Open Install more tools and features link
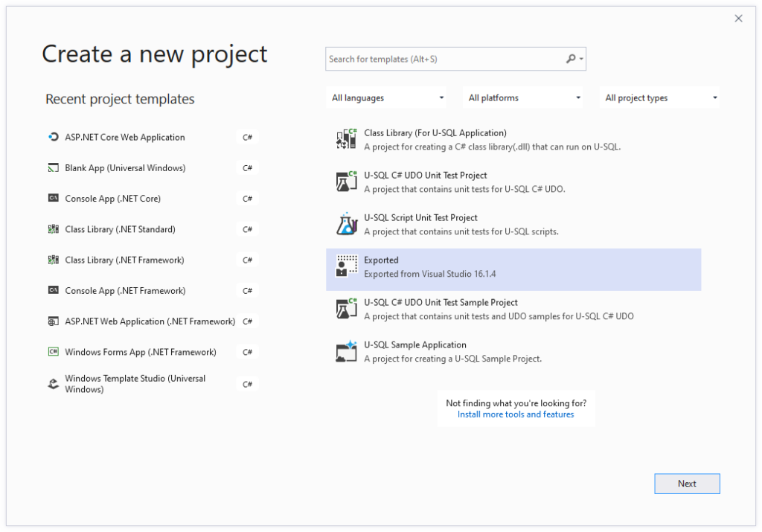 (x=516, y=414)
